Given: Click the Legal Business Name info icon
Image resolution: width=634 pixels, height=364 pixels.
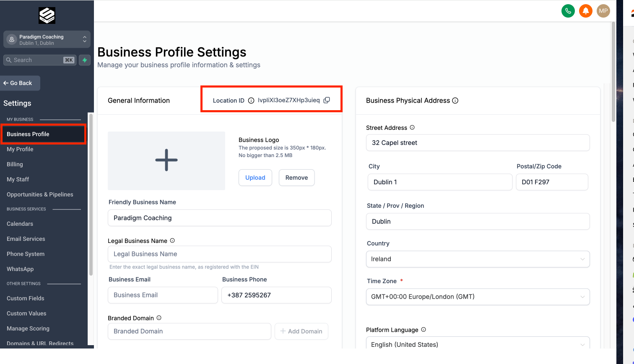Looking at the screenshot, I should tap(172, 240).
